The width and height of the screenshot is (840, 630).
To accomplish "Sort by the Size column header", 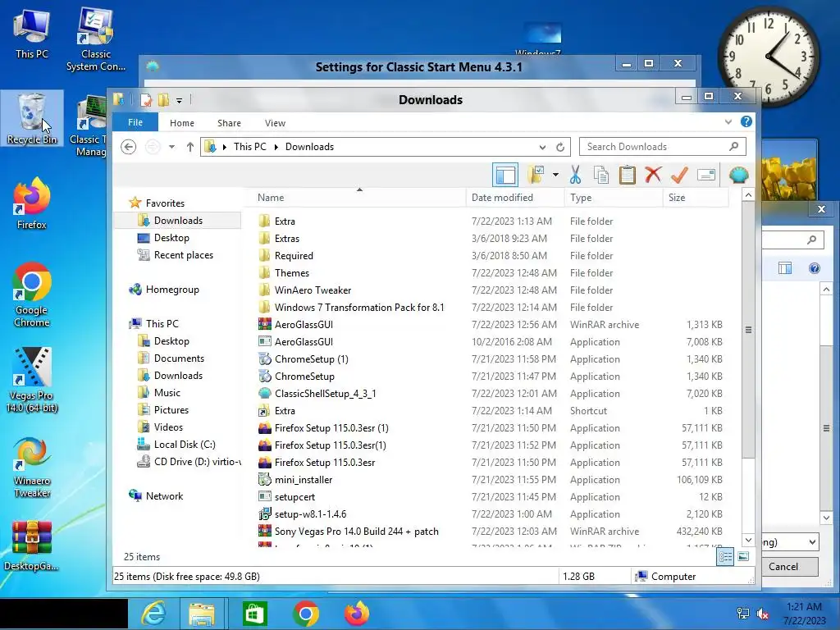I will click(696, 198).
